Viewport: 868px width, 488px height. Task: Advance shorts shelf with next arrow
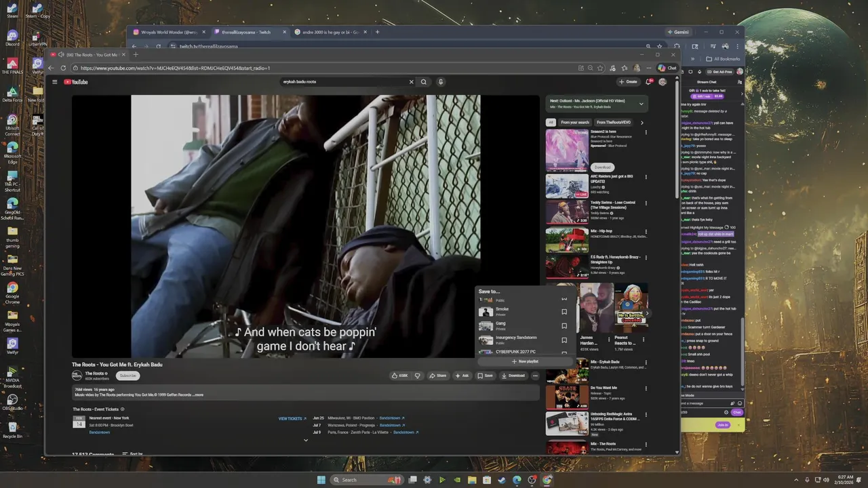647,313
